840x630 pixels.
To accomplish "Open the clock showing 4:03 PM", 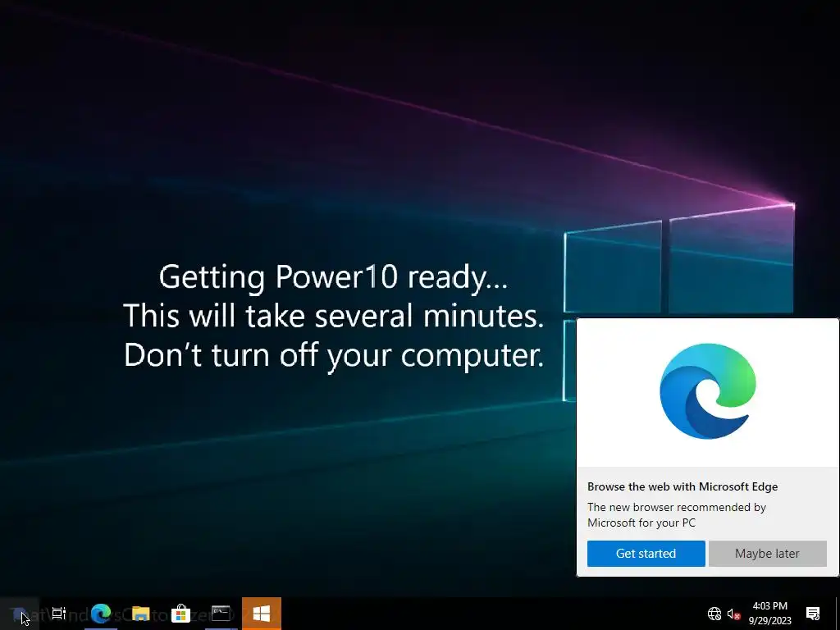I will coord(769,614).
